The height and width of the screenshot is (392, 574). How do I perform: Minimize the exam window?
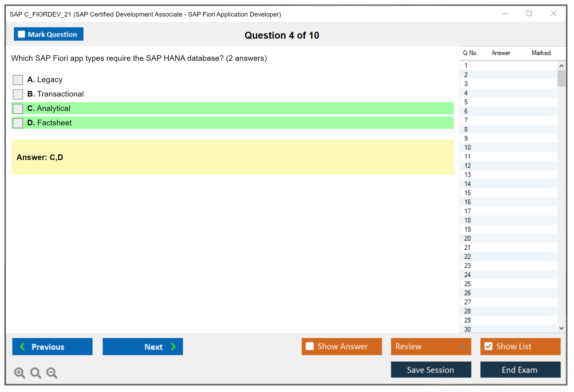[505, 14]
